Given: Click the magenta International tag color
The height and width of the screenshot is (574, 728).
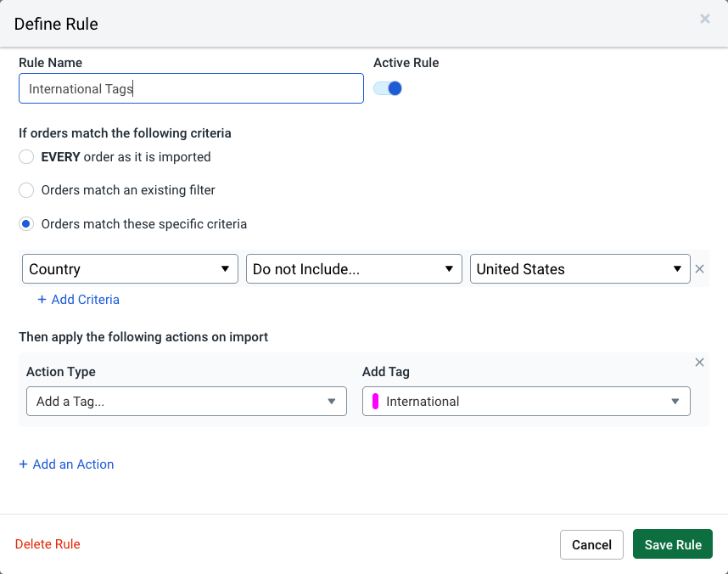Looking at the screenshot, I should point(375,401).
